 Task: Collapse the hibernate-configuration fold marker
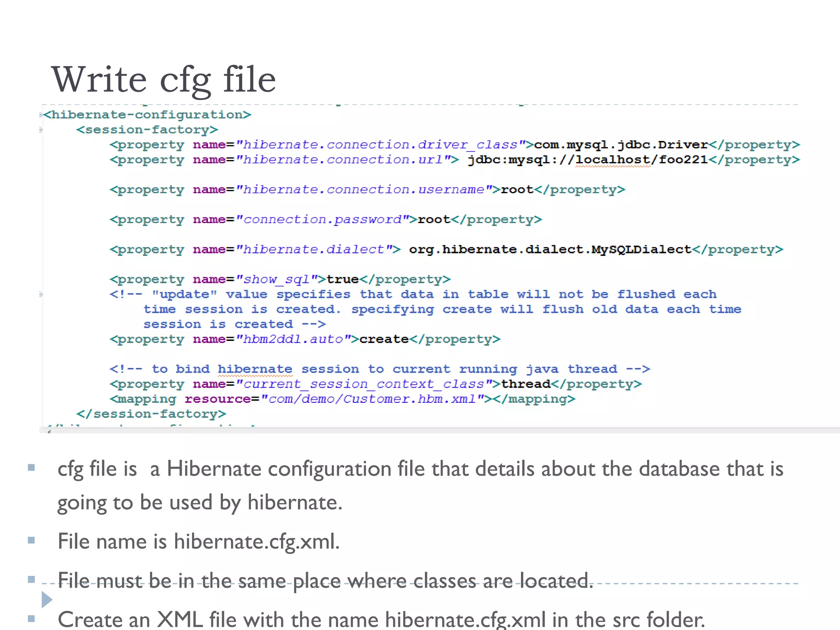(41, 115)
